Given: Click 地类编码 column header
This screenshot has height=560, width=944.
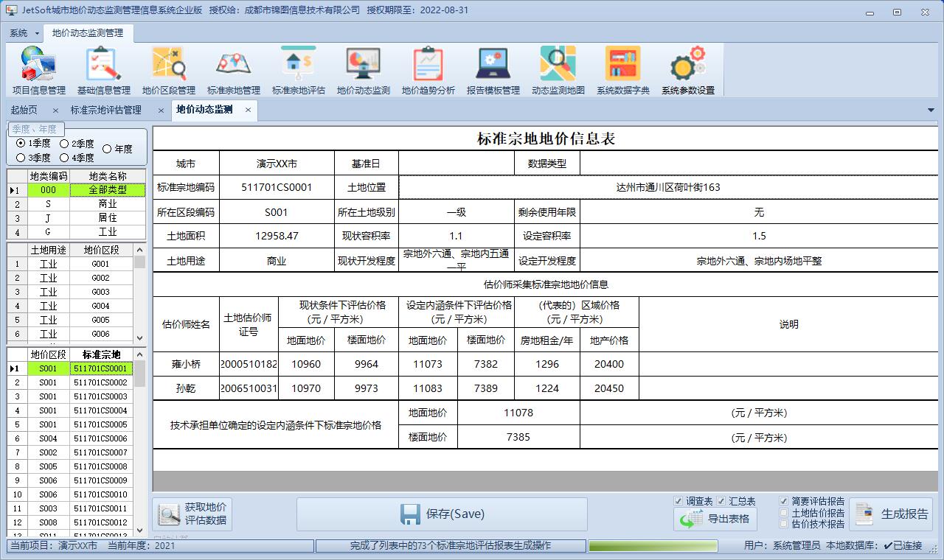Looking at the screenshot, I should [49, 176].
